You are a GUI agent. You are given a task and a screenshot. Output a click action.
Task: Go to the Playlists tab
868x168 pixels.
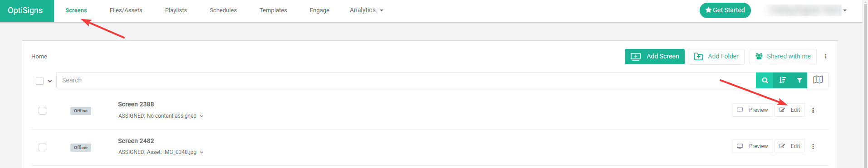pos(176,10)
